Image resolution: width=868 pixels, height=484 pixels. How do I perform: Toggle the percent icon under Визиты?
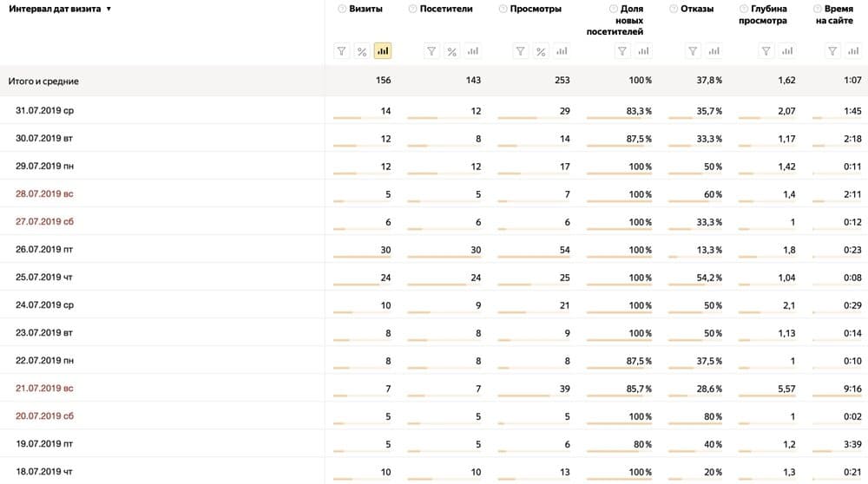click(x=362, y=51)
